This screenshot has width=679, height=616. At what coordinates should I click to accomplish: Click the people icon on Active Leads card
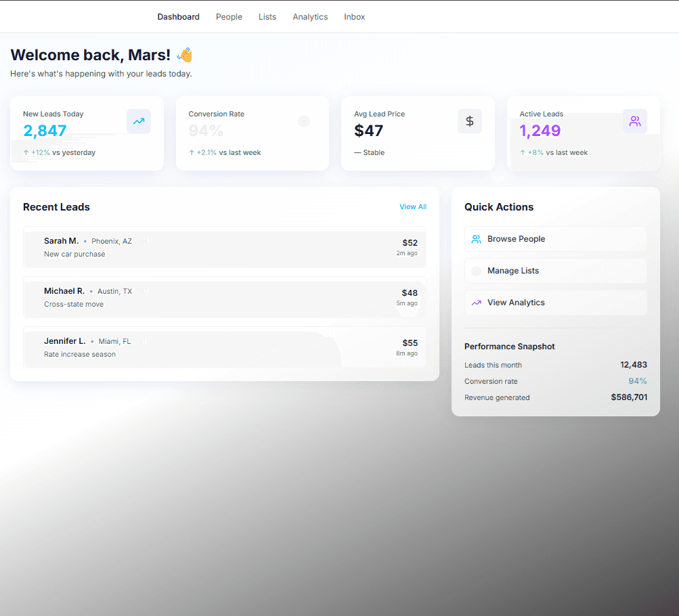click(x=635, y=121)
